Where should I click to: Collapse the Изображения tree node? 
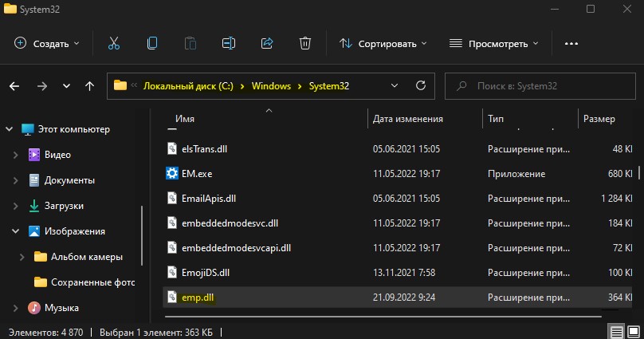click(x=15, y=231)
